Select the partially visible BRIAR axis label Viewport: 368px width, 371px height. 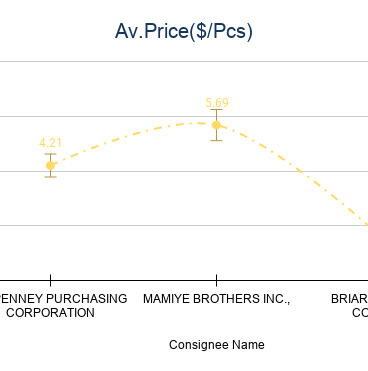[x=349, y=306]
